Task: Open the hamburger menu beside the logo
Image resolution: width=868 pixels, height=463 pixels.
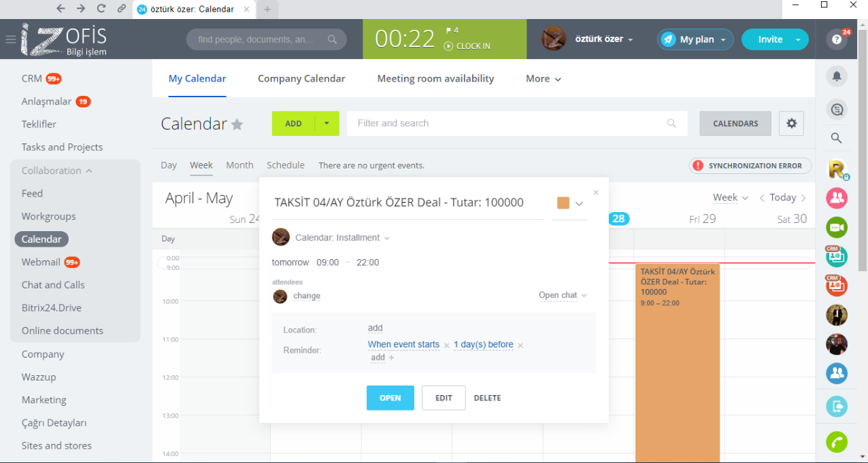Action: [10, 39]
